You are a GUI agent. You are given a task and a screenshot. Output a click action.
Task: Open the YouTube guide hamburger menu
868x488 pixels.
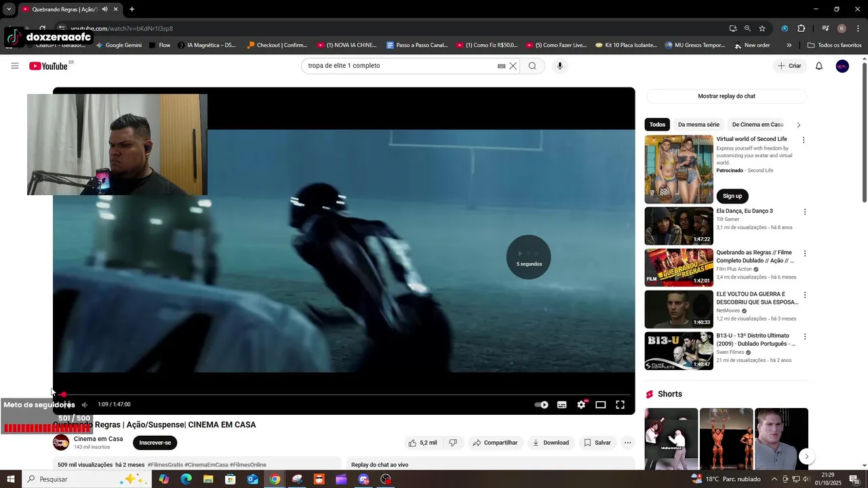pyautogui.click(x=14, y=66)
